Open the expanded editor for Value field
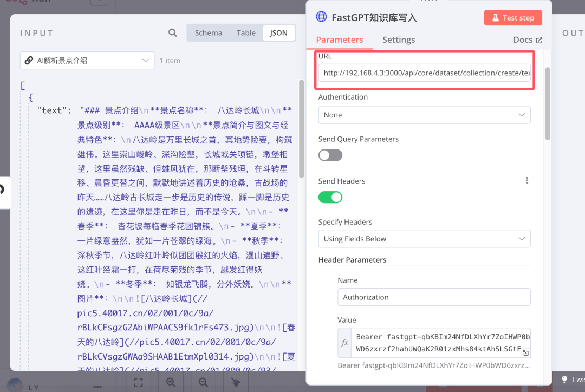This screenshot has height=392, width=585. click(525, 353)
